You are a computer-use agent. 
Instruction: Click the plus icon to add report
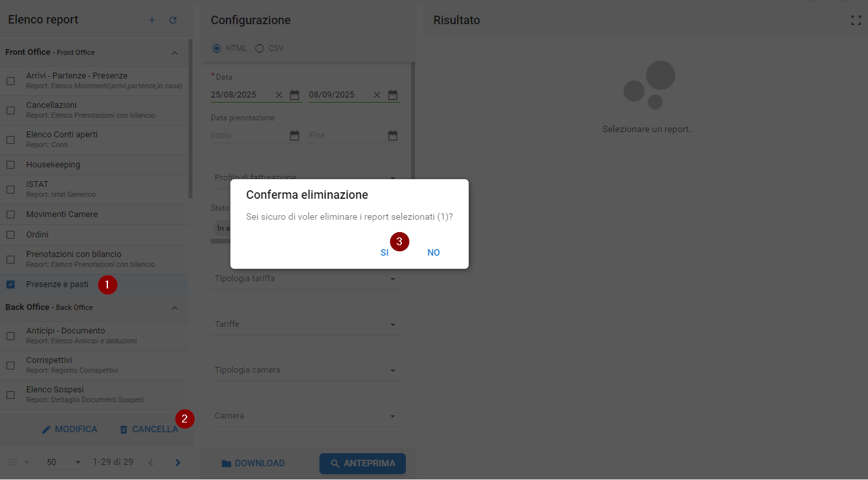[152, 20]
